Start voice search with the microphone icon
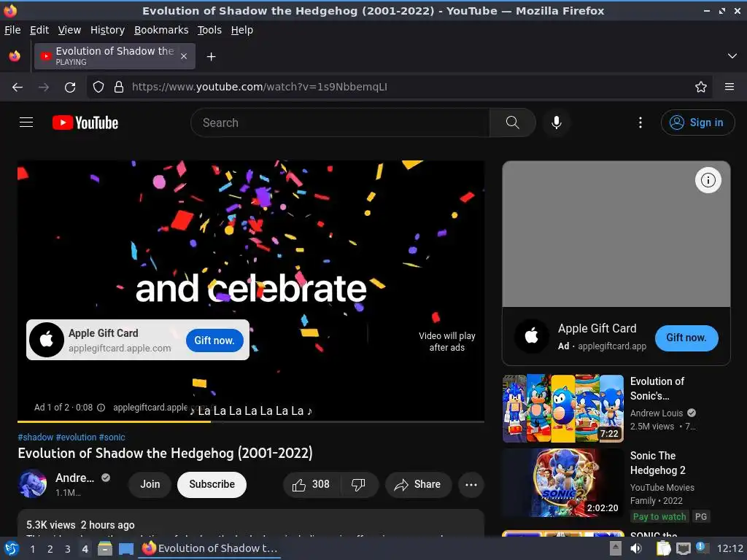 coord(556,122)
